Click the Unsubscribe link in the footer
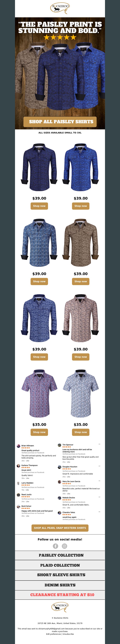This screenshot has width=120, height=644. point(68,634)
